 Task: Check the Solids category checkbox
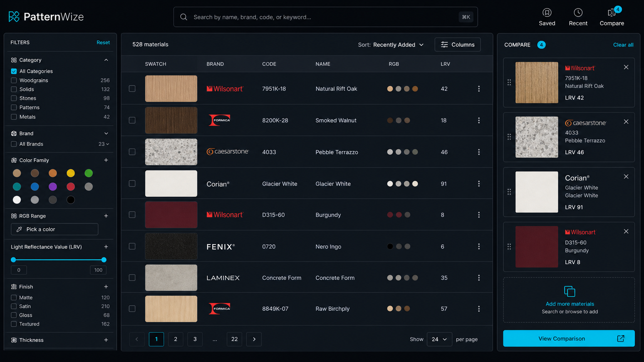tap(14, 89)
